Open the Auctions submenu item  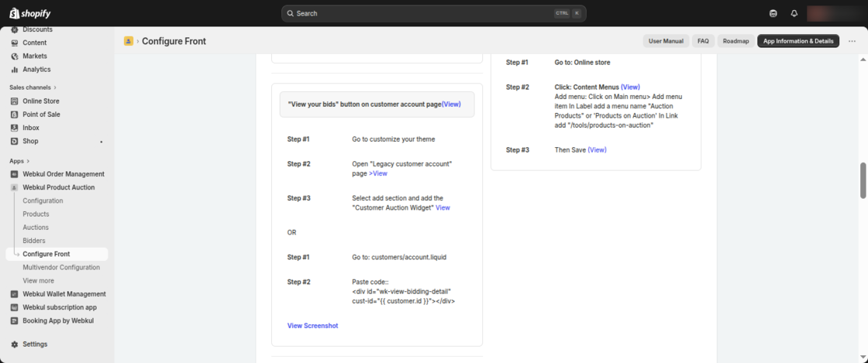36,227
